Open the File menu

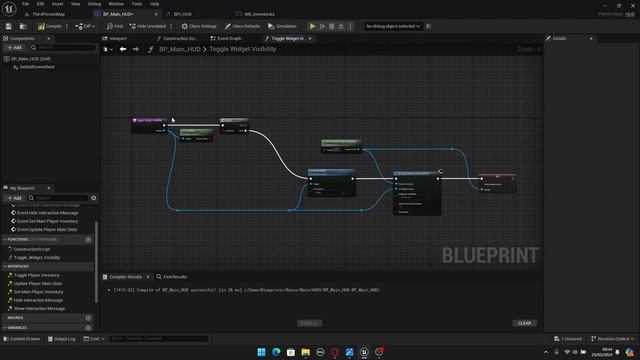tap(25, 4)
